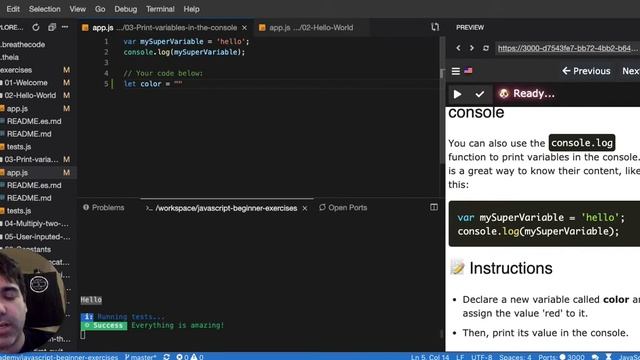Open the Terminal menu
This screenshot has width=640, height=360.
[x=160, y=9]
